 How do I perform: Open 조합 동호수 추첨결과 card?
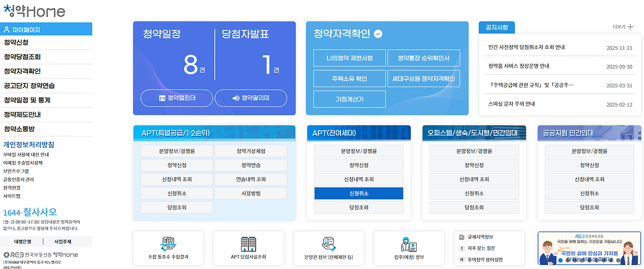pos(168,248)
